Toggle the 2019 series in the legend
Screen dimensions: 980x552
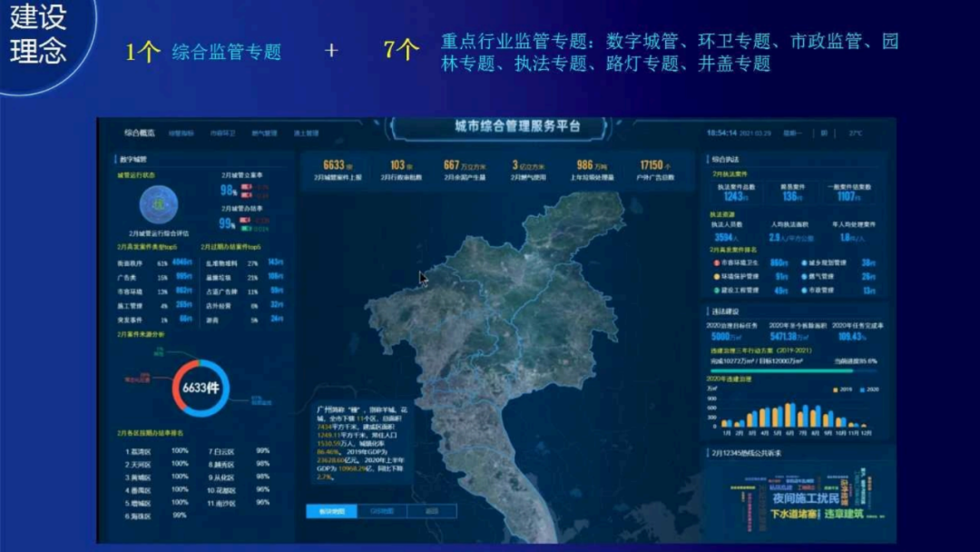837,389
